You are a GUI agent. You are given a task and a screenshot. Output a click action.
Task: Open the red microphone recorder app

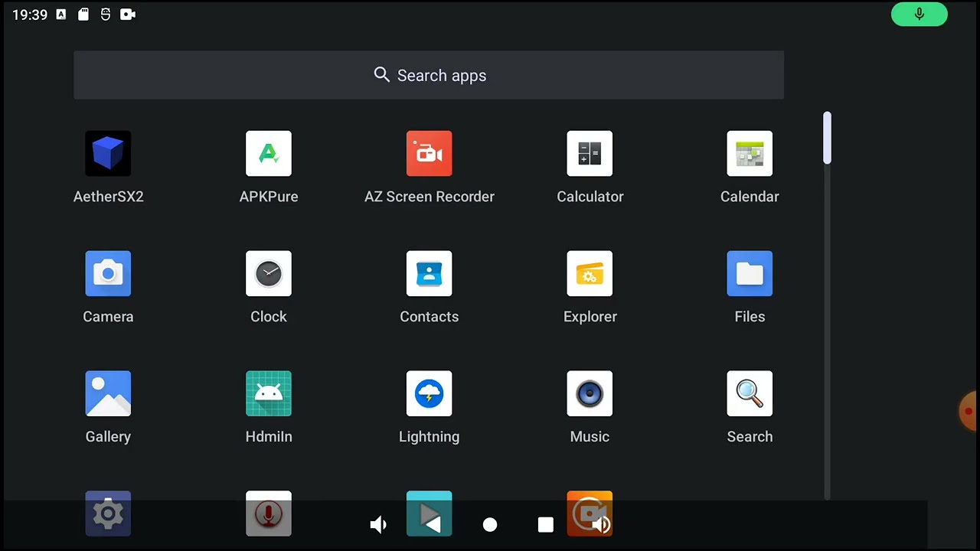(x=269, y=514)
